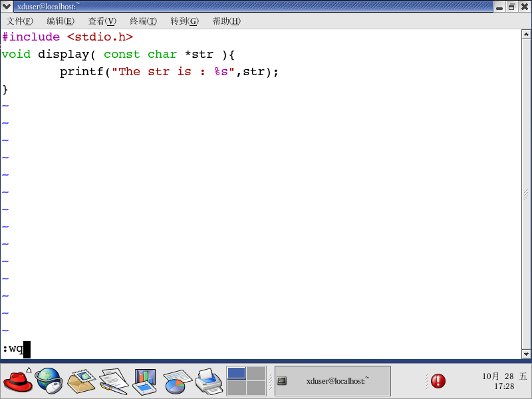Click the #include text in the first line

[x=31, y=37]
